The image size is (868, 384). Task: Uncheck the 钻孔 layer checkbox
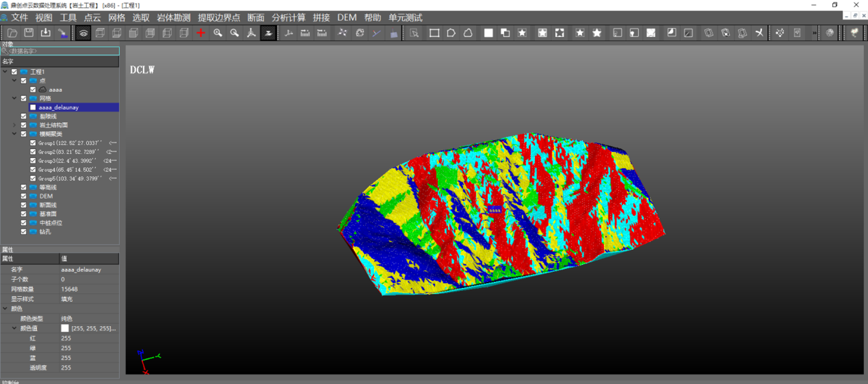click(x=24, y=232)
